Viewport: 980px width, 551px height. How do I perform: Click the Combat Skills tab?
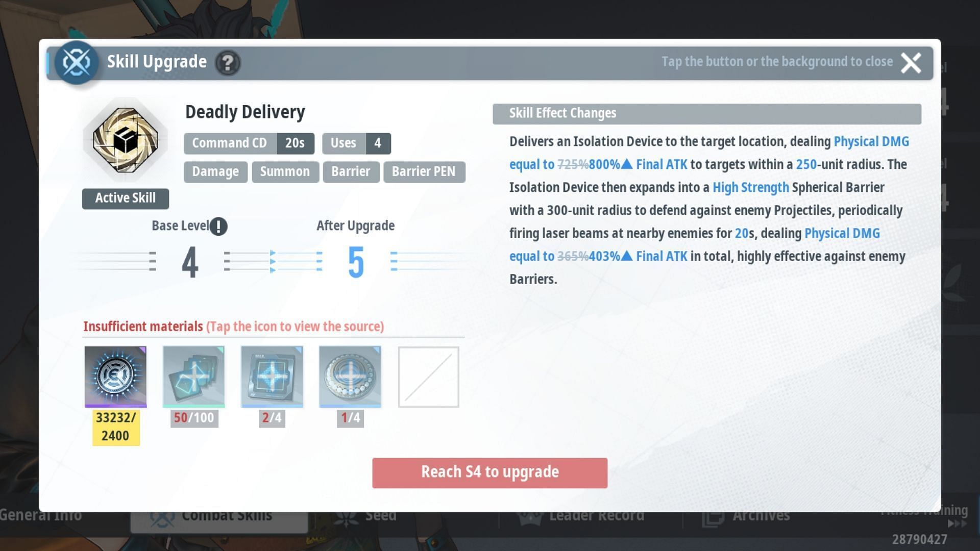[227, 516]
